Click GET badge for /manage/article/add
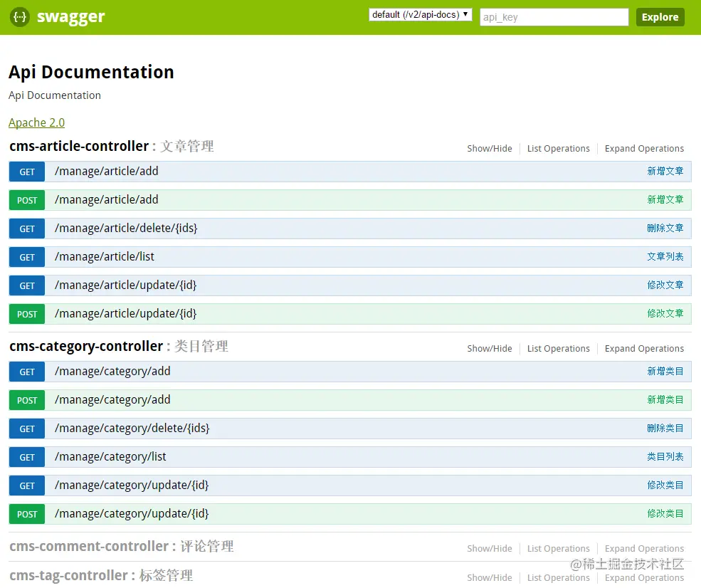701x588 pixels. [27, 172]
